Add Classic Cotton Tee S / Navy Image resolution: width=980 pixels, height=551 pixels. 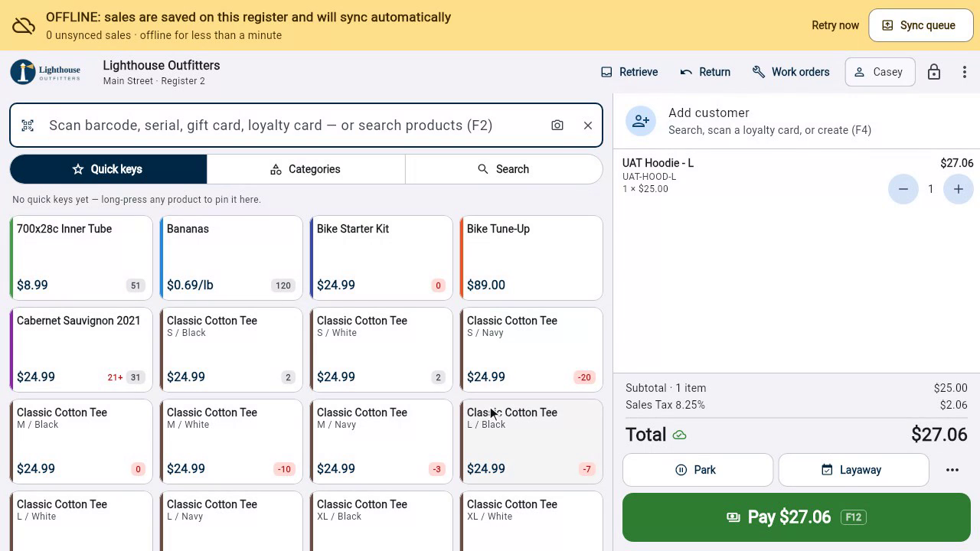(x=531, y=350)
